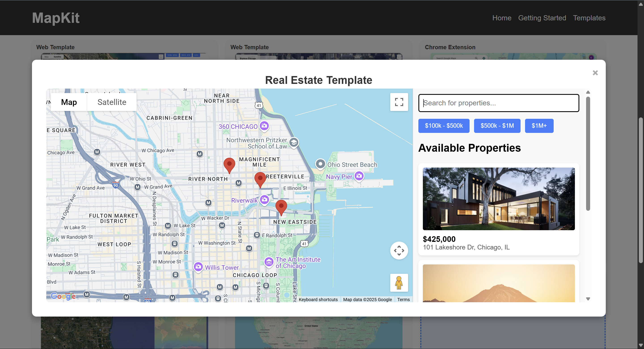644x349 pixels.
Task: Click the red pin above New Eastside
Action: (281, 207)
